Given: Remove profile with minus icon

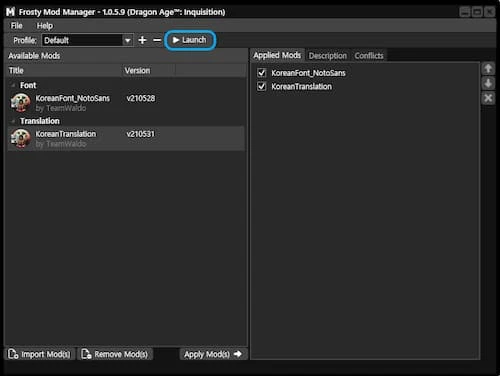Looking at the screenshot, I should coord(157,40).
